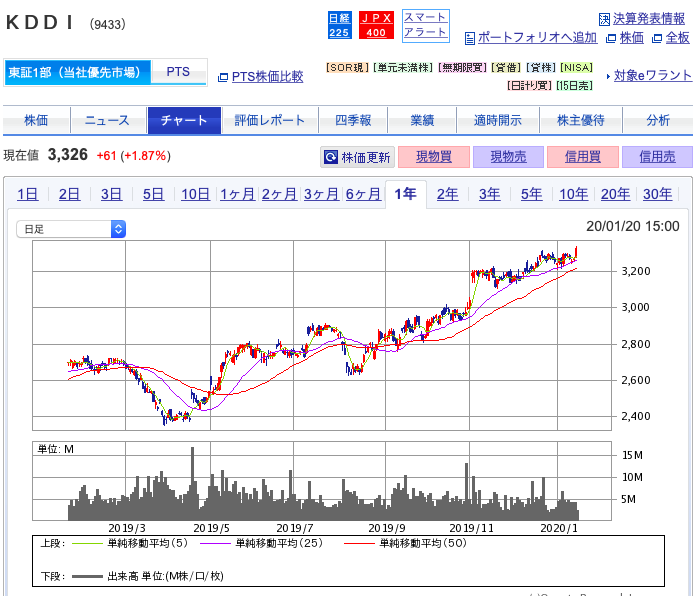The width and height of the screenshot is (700, 596).
Task: Select the 1ヶ月 chart period
Action: click(238, 195)
